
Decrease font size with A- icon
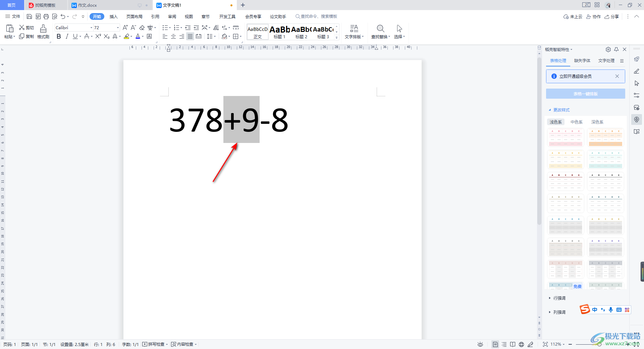[x=133, y=28]
